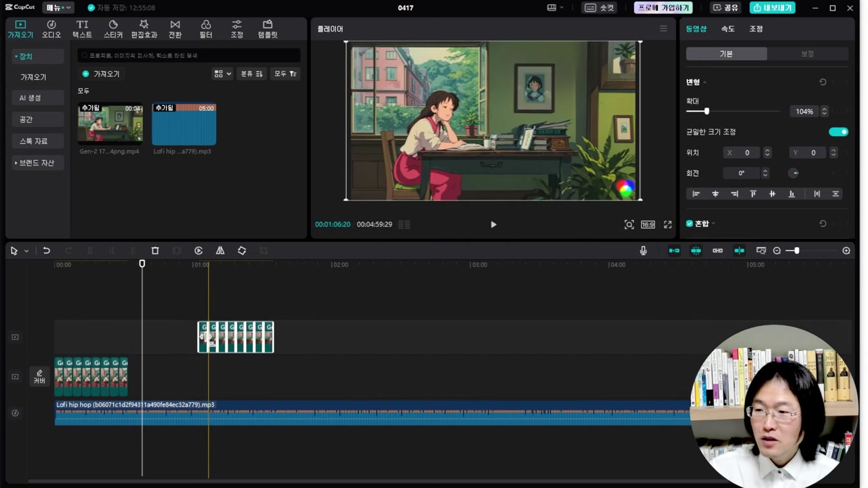Open the 스티커 (Sticker) tab
Image resolution: width=868 pixels, height=488 pixels.
point(113,29)
